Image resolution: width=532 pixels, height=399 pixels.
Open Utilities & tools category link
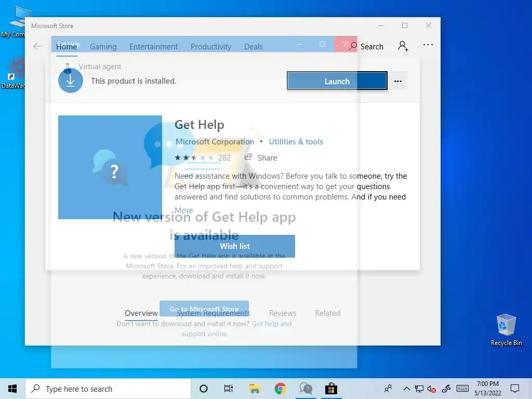point(296,142)
